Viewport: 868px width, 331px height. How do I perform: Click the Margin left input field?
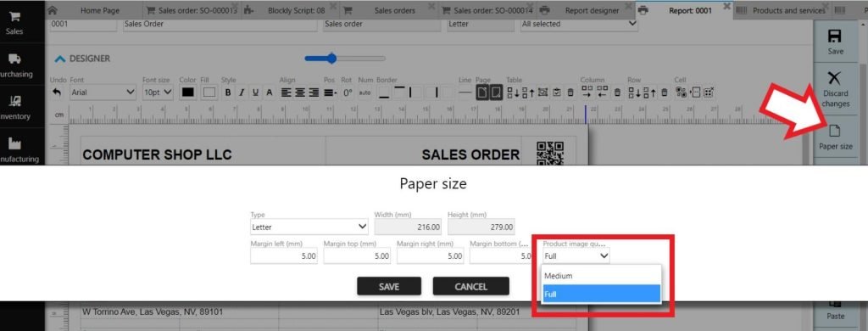[x=284, y=255]
